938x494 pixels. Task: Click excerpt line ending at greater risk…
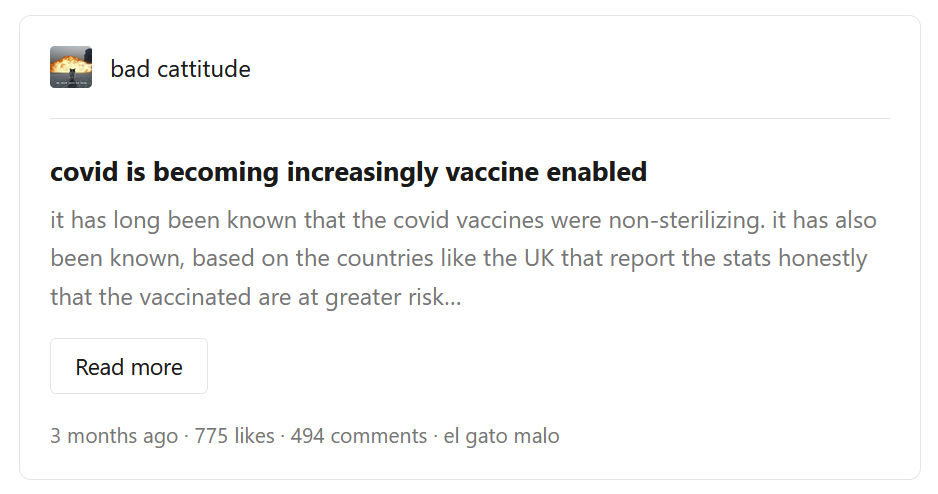click(255, 297)
